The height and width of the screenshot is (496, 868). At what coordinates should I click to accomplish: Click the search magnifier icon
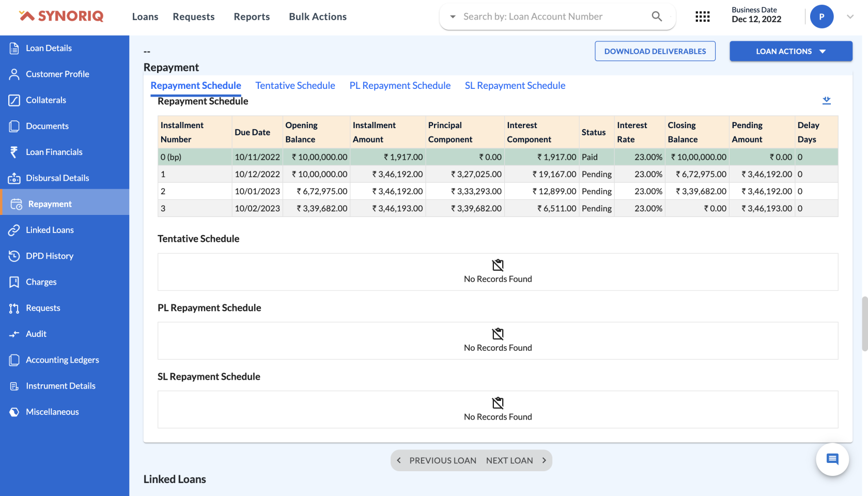(657, 17)
